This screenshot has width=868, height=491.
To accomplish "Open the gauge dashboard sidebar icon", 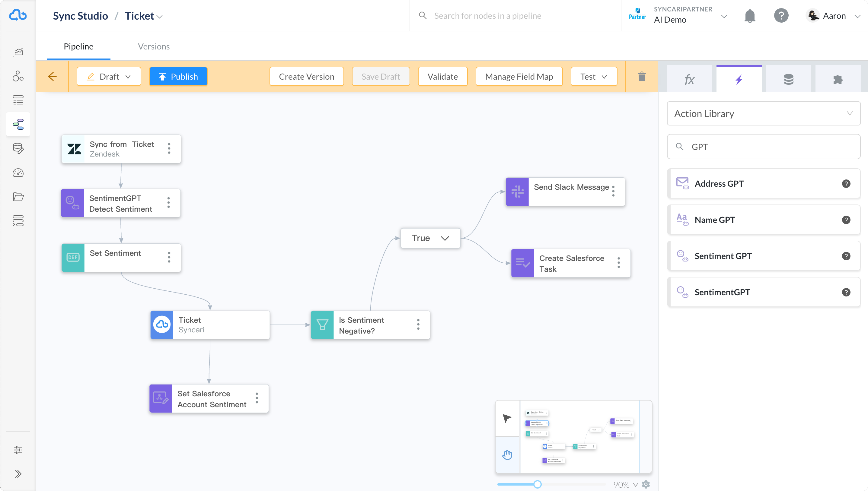I will 18,173.
